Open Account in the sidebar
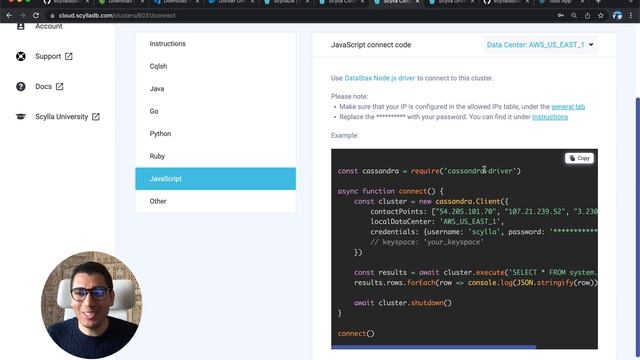This screenshot has height=360, width=640. click(x=49, y=26)
